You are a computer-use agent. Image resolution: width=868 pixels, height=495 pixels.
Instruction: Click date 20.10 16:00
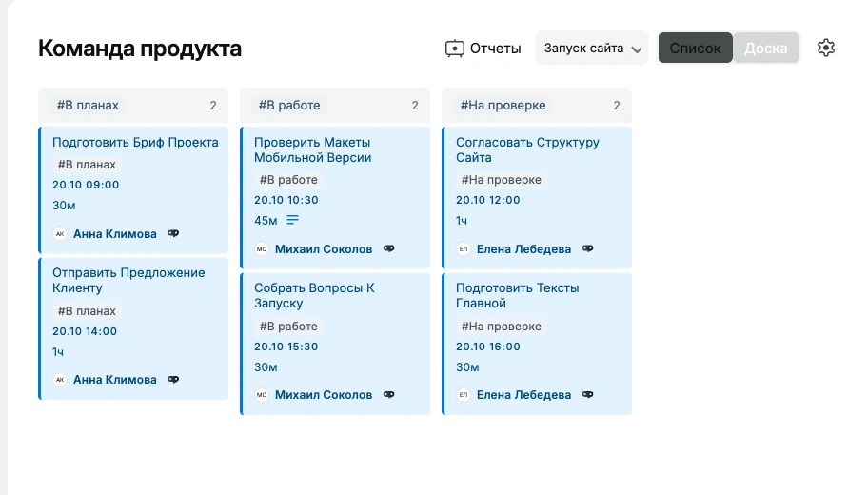(488, 346)
